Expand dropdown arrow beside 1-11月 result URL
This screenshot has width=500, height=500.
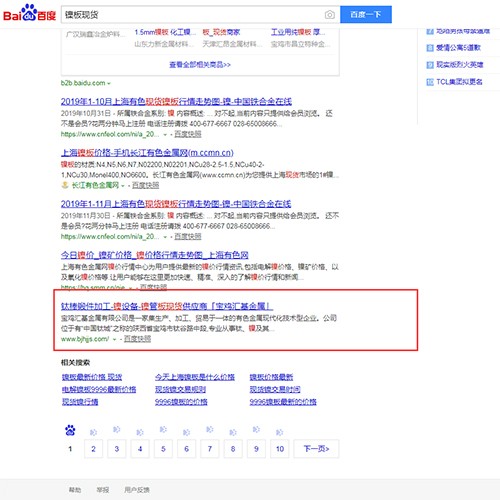click(x=165, y=237)
